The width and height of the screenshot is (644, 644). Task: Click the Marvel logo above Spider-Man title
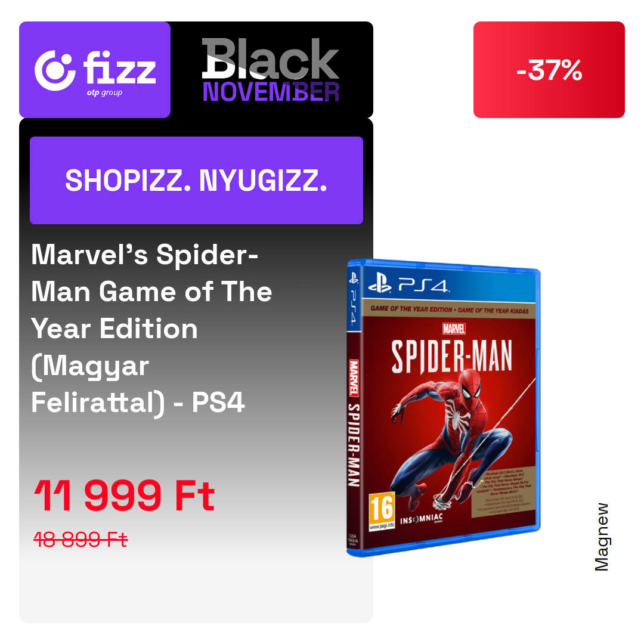tap(454, 329)
